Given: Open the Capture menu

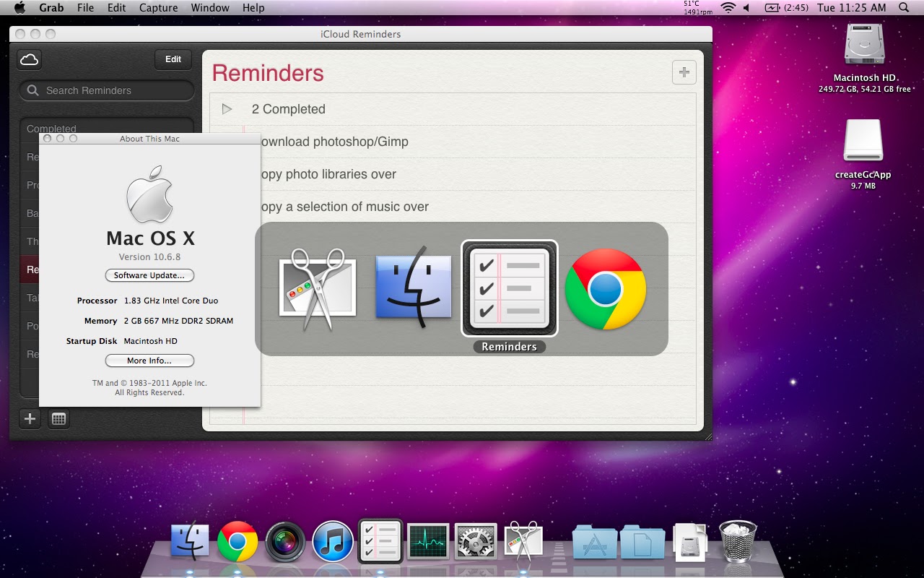Looking at the screenshot, I should 158,8.
